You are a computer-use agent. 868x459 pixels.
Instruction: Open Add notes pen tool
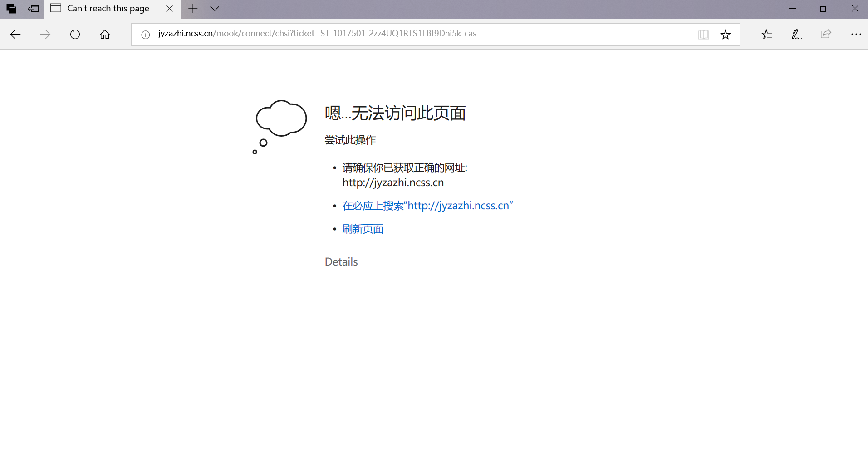796,35
